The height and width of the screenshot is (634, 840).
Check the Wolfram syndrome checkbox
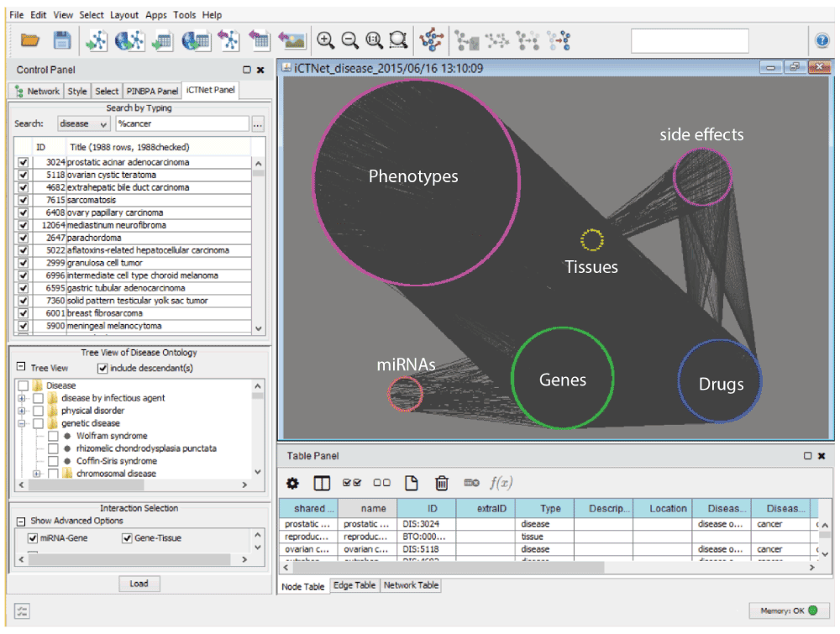(53, 436)
